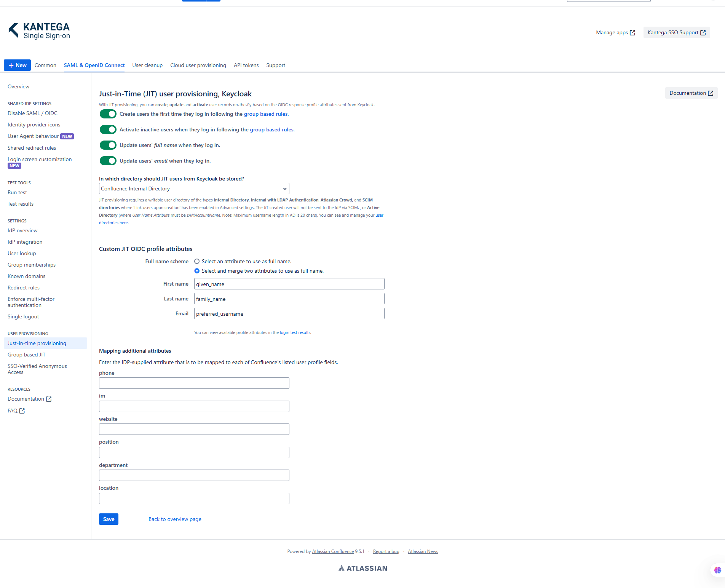
Task: Open Login screen customization in sidebar
Action: click(x=40, y=160)
